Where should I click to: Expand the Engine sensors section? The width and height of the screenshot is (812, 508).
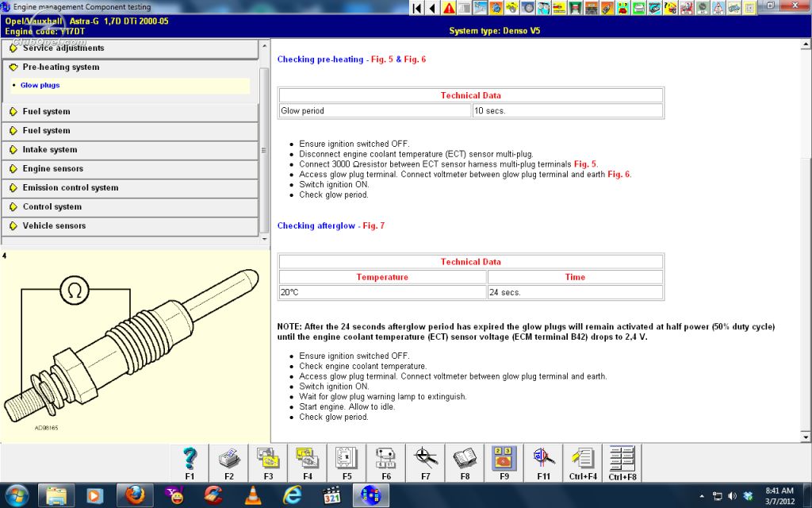pyautogui.click(x=130, y=169)
